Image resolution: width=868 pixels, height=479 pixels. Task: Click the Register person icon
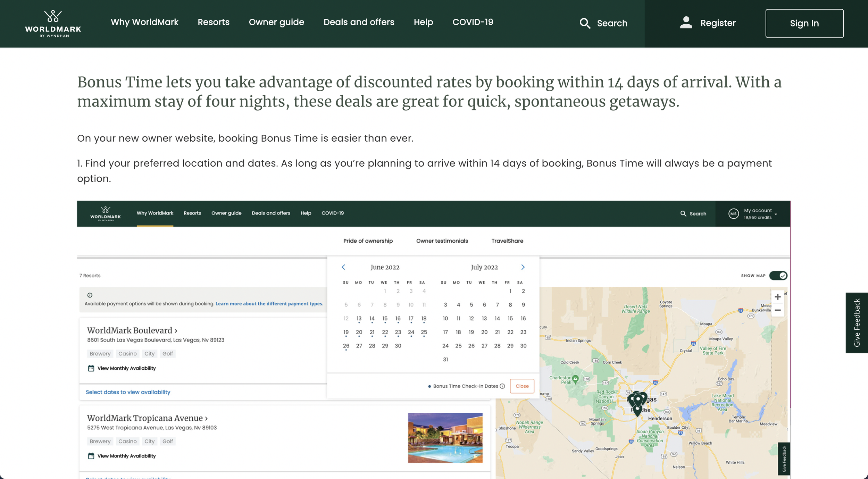(x=686, y=23)
